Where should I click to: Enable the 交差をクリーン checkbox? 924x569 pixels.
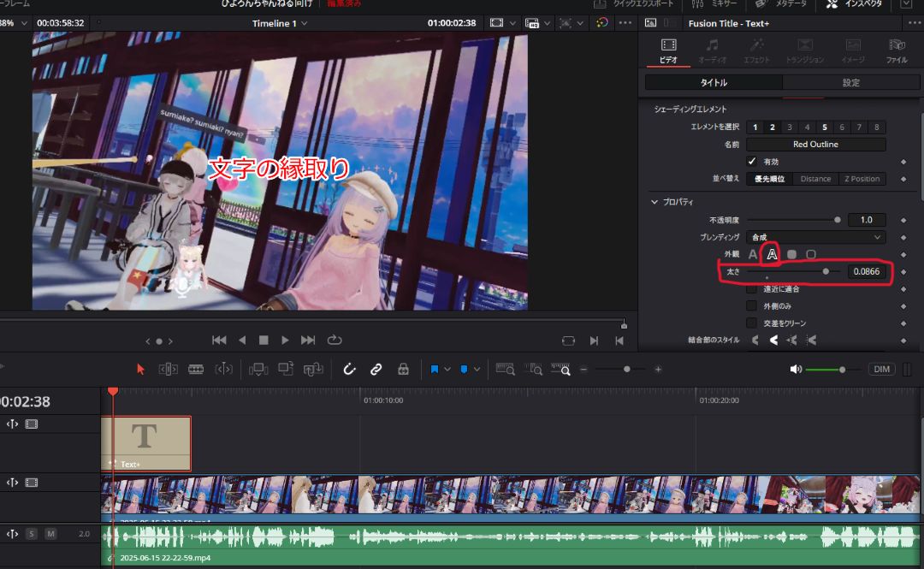click(x=752, y=323)
